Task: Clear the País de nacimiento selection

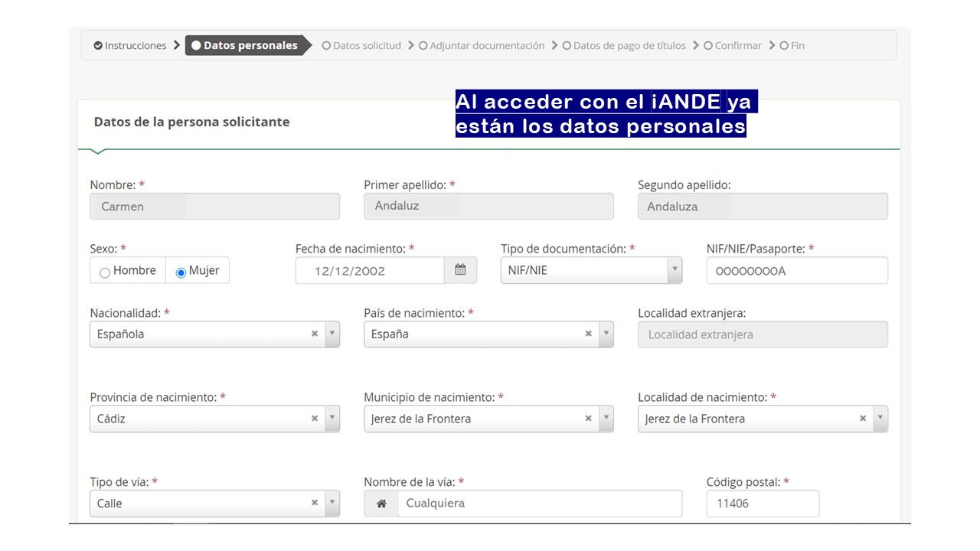Action: coord(588,334)
